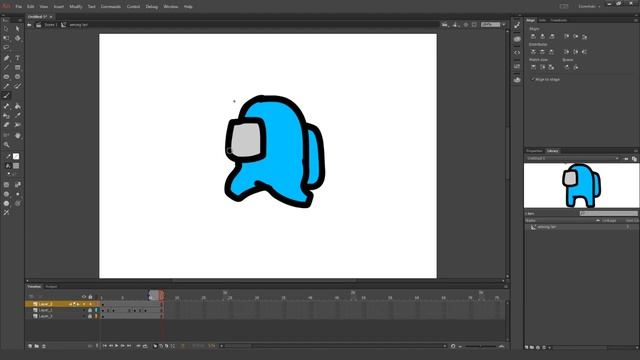Screen dimensions: 640x360
Task: Click the red playhead in timeline
Action: 162,296
